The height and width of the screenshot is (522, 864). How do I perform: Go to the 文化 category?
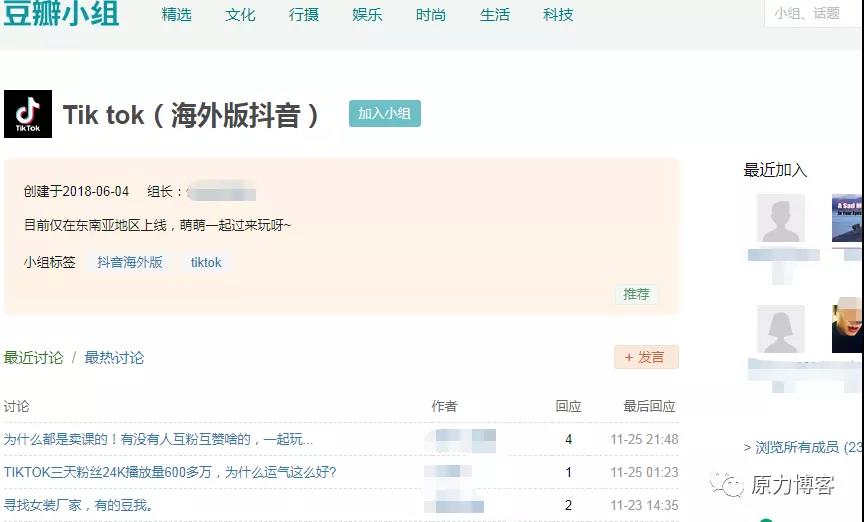pos(240,15)
